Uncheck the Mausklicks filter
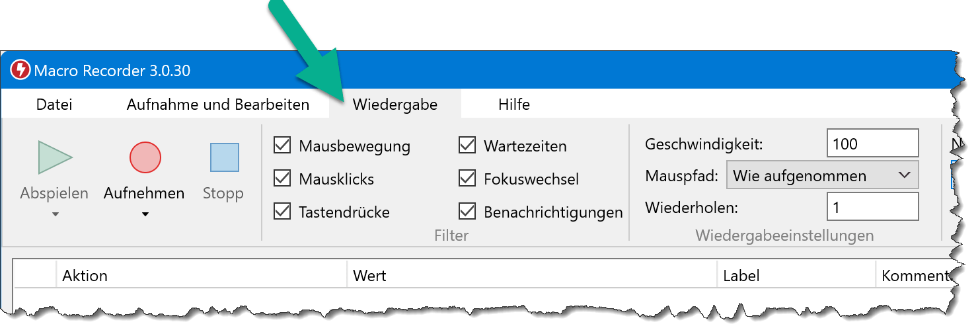The width and height of the screenshot is (980, 334). tap(282, 179)
